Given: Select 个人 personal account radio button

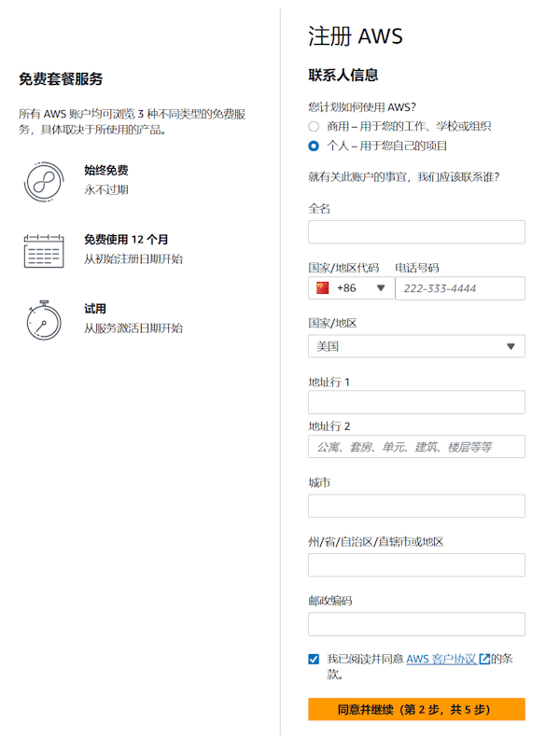Looking at the screenshot, I should pyautogui.click(x=314, y=146).
